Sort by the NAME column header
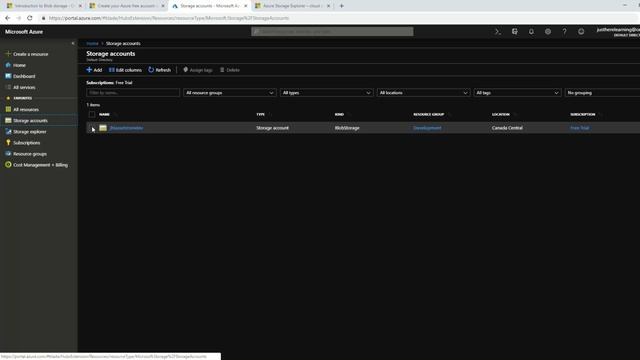Viewport: 640px width, 360px height. pos(104,114)
